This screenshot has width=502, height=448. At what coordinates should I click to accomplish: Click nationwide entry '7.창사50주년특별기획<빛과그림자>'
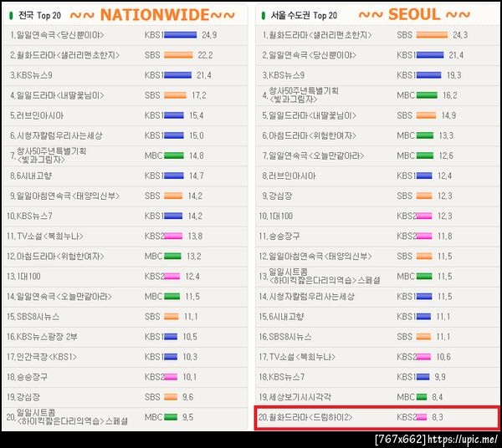pos(49,155)
